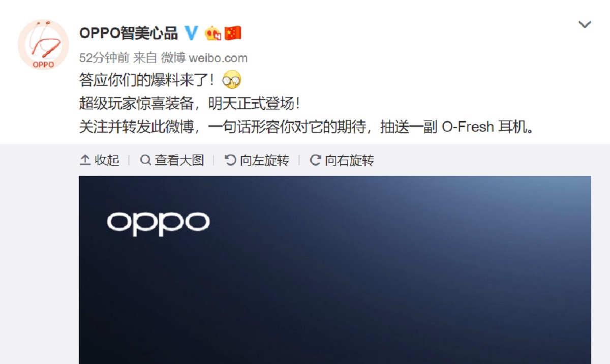Open the 微博 weibo.com source link
Screen dimensions: 610x364
(204, 58)
